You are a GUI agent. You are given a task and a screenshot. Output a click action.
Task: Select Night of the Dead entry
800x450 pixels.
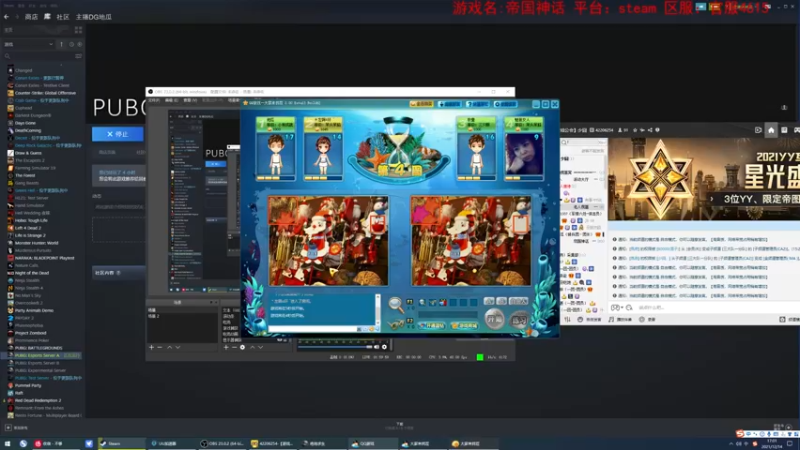click(x=32, y=273)
